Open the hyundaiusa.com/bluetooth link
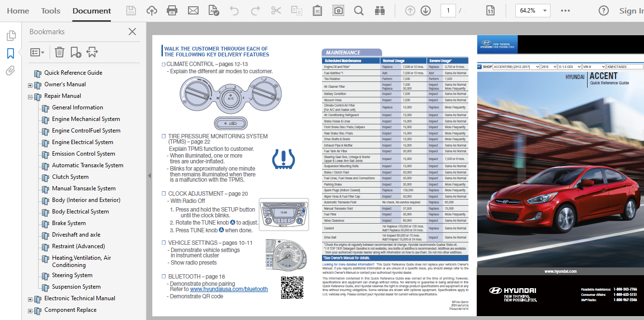 [228, 289]
